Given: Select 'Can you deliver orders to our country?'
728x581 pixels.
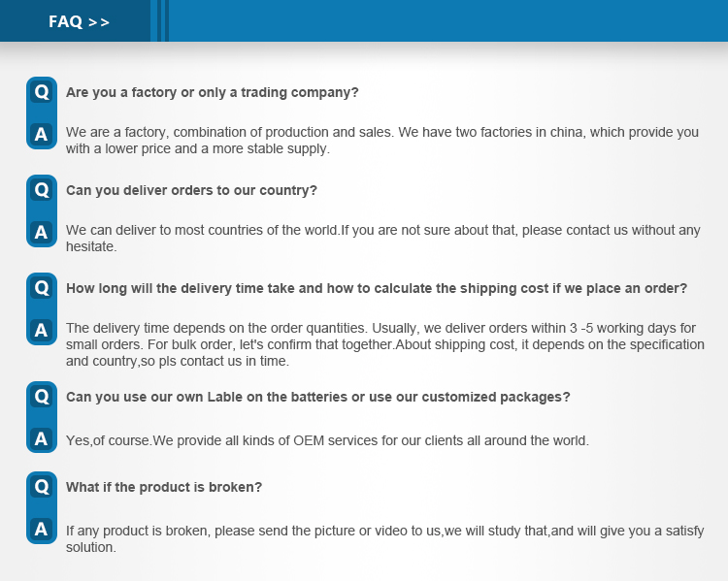Looking at the screenshot, I should click(x=191, y=190).
